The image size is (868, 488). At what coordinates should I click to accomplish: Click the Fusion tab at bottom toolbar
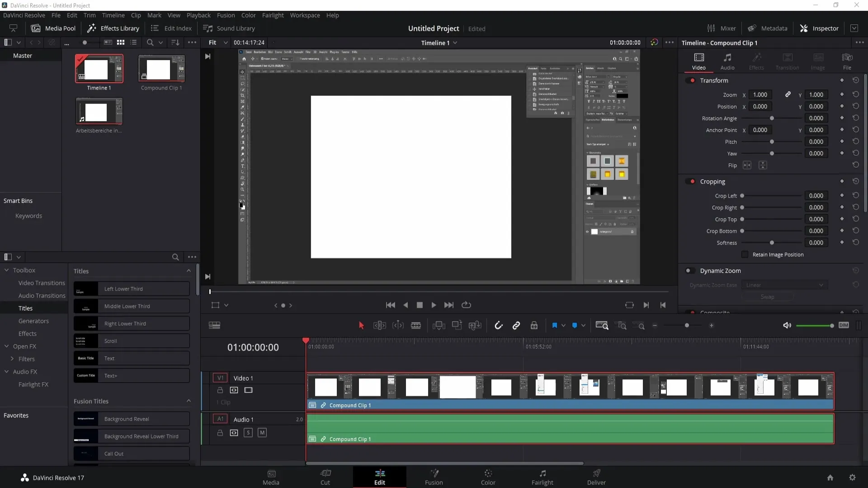click(x=434, y=477)
